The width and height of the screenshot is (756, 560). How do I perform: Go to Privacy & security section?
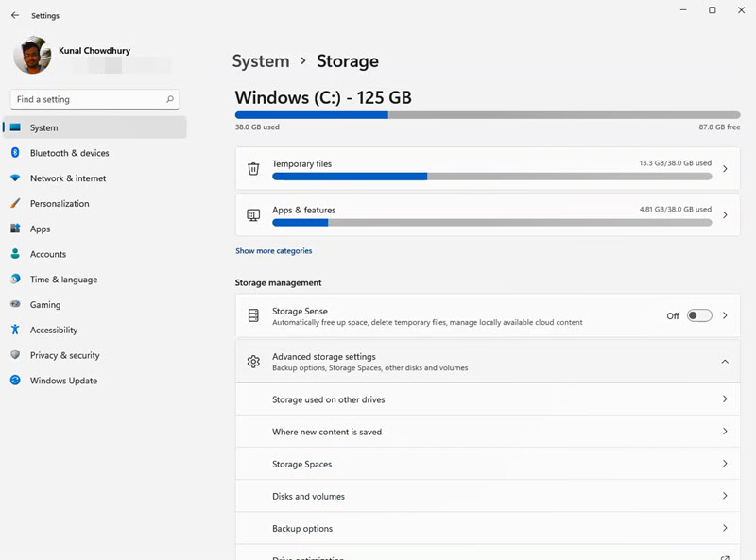click(94, 355)
